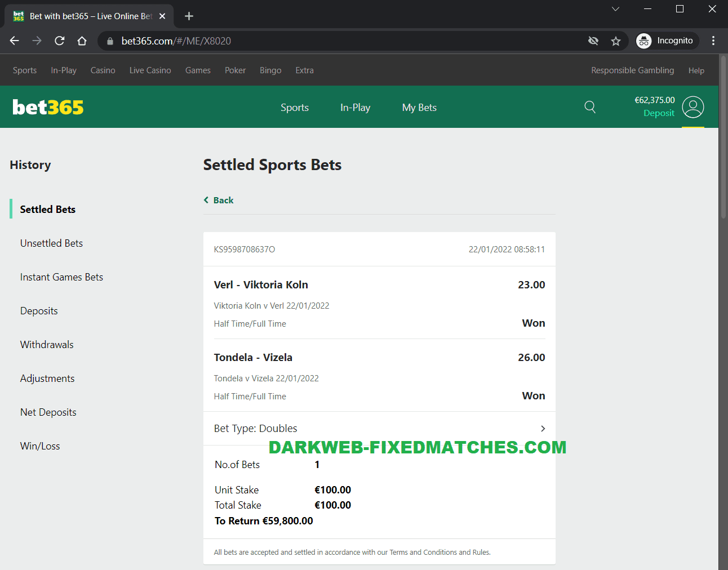
Task: Click the Settled Sports Bets heading
Action: 272,165
